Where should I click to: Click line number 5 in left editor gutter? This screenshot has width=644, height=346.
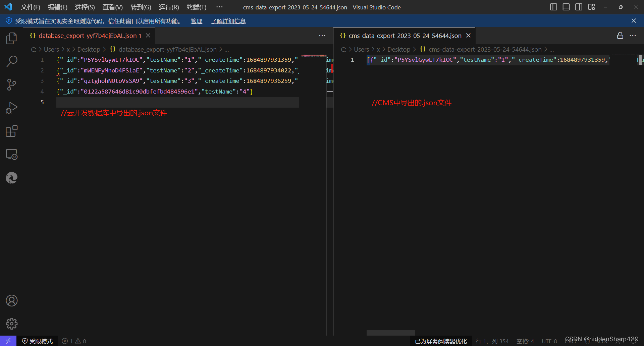click(x=42, y=102)
